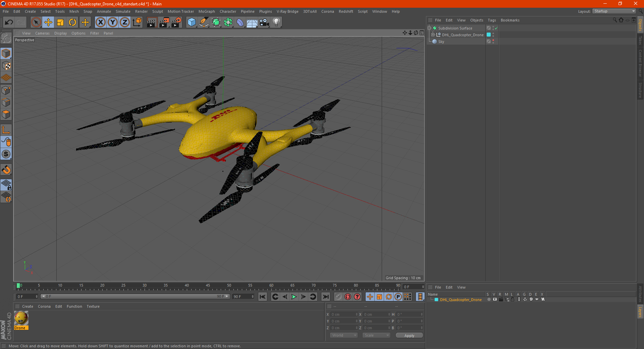
Task: Click the Undo arrow icon
Action: [9, 22]
